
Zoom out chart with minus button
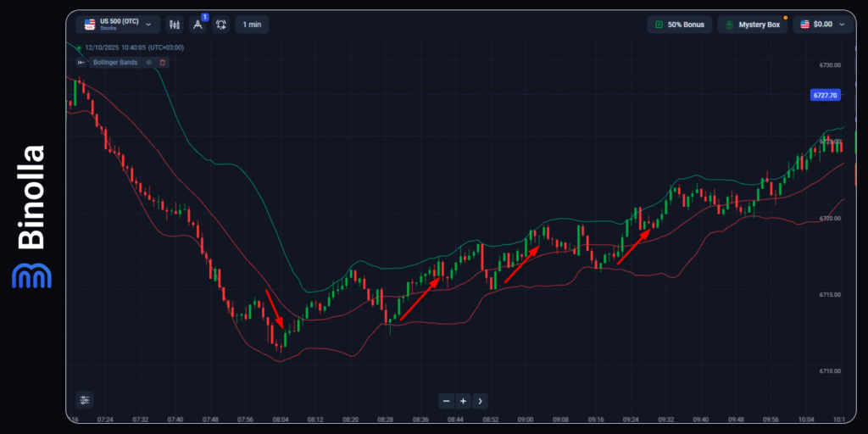pos(447,401)
